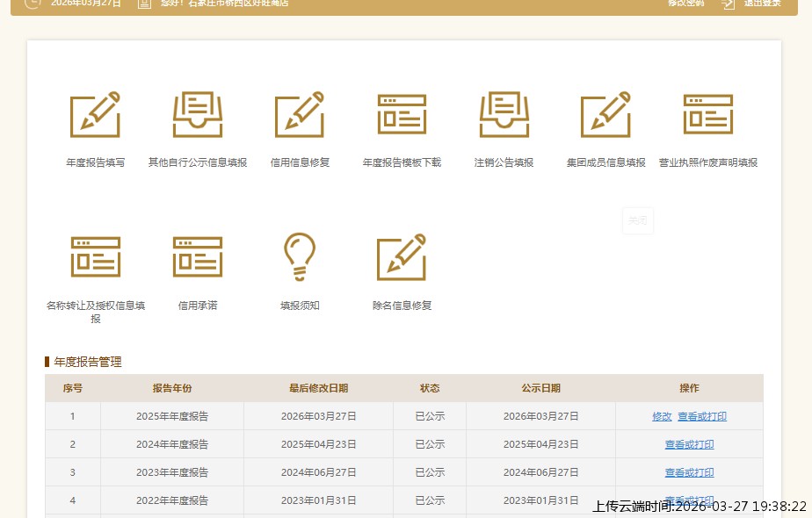The height and width of the screenshot is (518, 812).
Task: Click 修改 for the 2025年度报告
Action: [662, 416]
